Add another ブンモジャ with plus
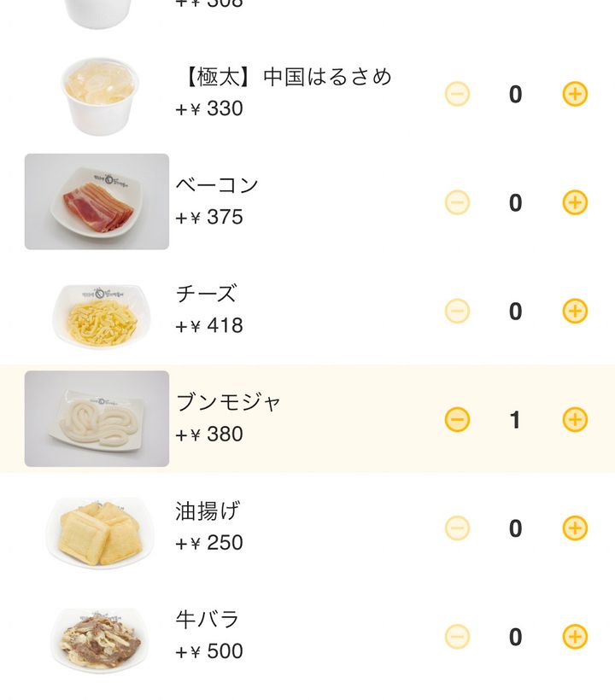 (x=575, y=419)
